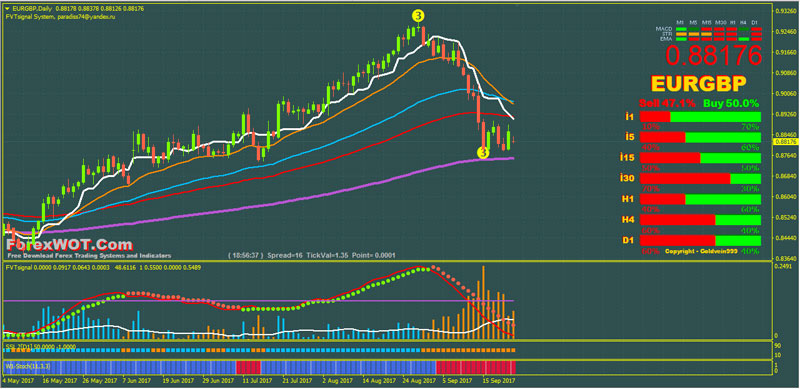This screenshot has height=389, width=800.
Task: Click the green EMA H4 signal cell
Action: pos(743,39)
